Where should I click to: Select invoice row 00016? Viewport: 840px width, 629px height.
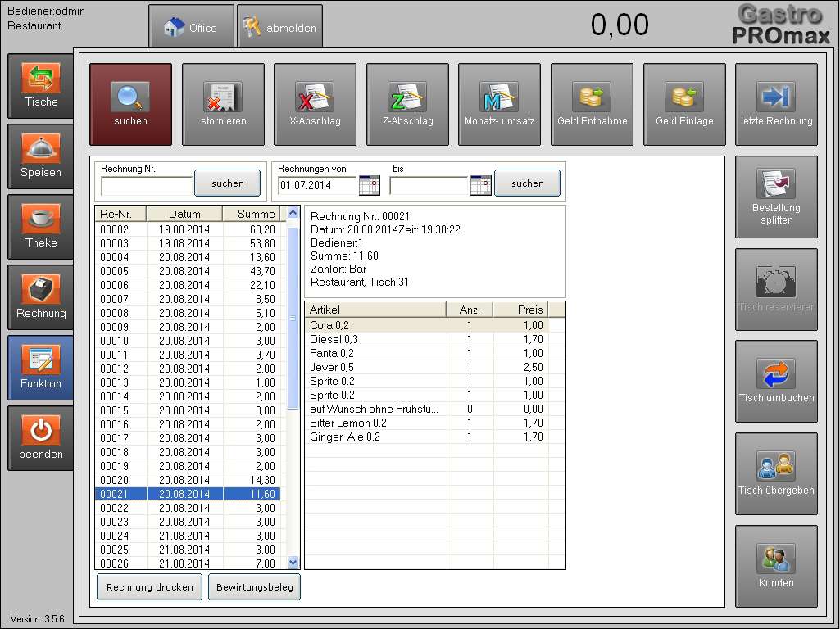pyautogui.click(x=188, y=424)
